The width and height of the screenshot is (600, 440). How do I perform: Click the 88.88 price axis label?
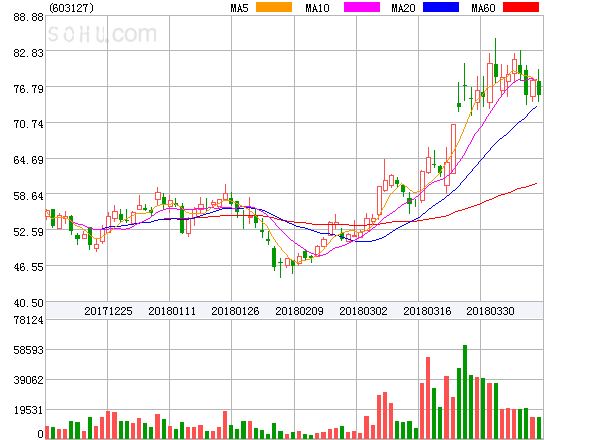tap(28, 17)
